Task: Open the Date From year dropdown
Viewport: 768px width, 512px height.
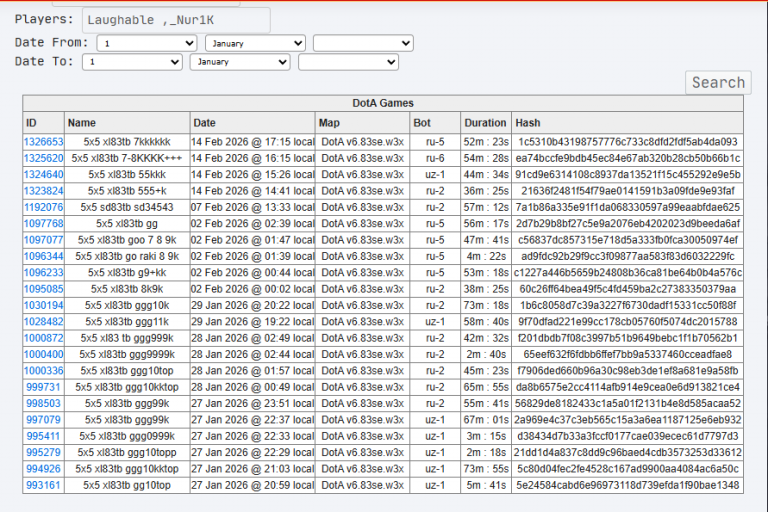Action: pyautogui.click(x=363, y=43)
